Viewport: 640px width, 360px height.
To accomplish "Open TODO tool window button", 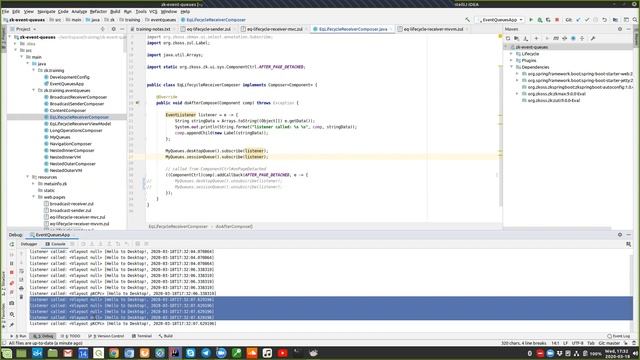I will tap(71, 336).
